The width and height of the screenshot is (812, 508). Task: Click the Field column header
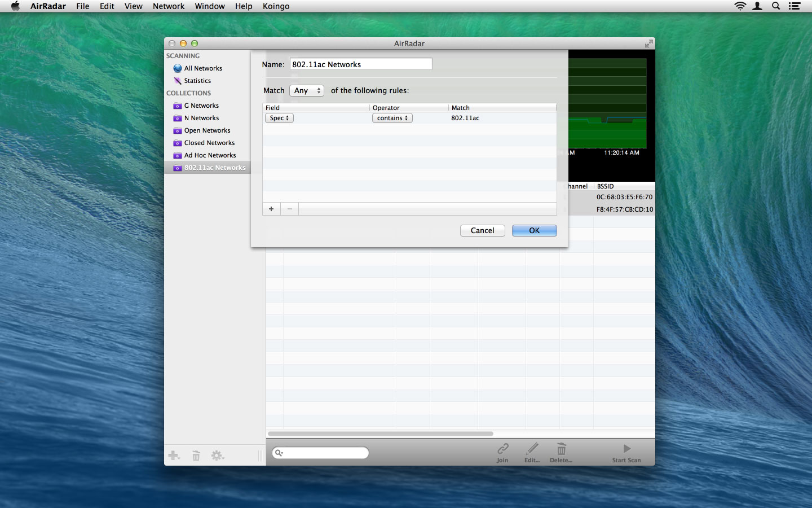click(316, 107)
